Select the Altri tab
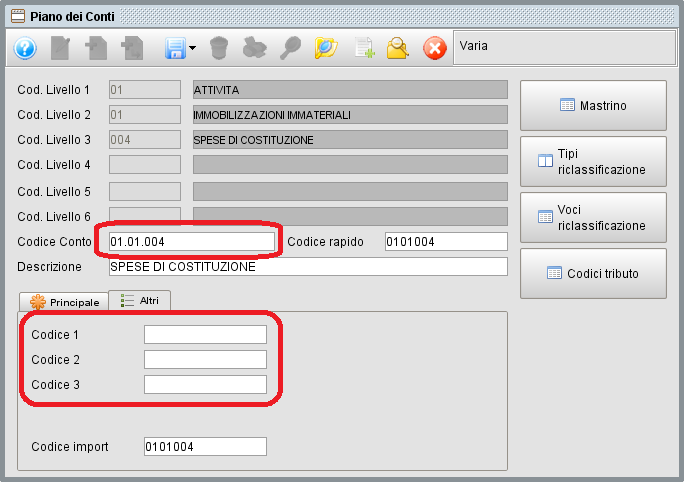684x482 pixels. pos(140,300)
